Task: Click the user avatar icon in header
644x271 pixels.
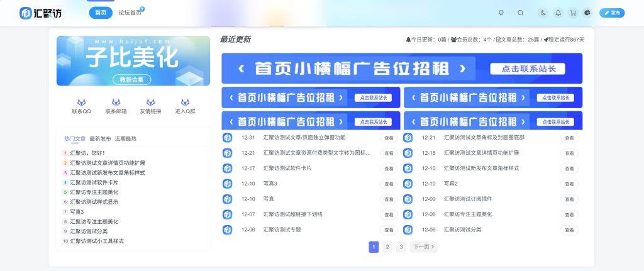Action: [587, 13]
